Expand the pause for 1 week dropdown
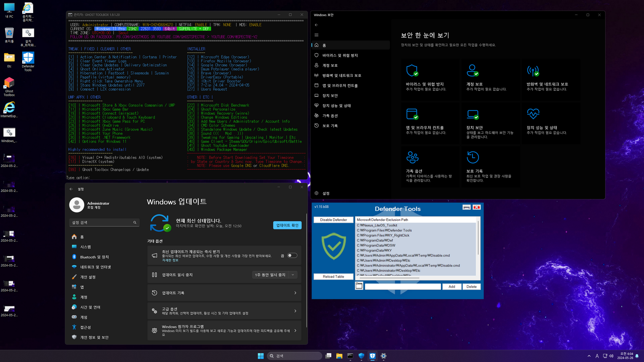The height and width of the screenshot is (362, 644). tap(293, 275)
